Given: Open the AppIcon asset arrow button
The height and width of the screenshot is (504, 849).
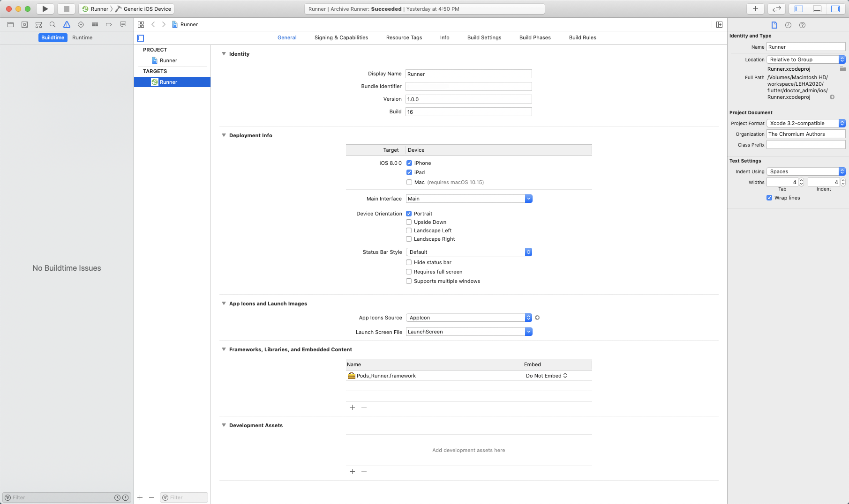Looking at the screenshot, I should [x=537, y=318].
